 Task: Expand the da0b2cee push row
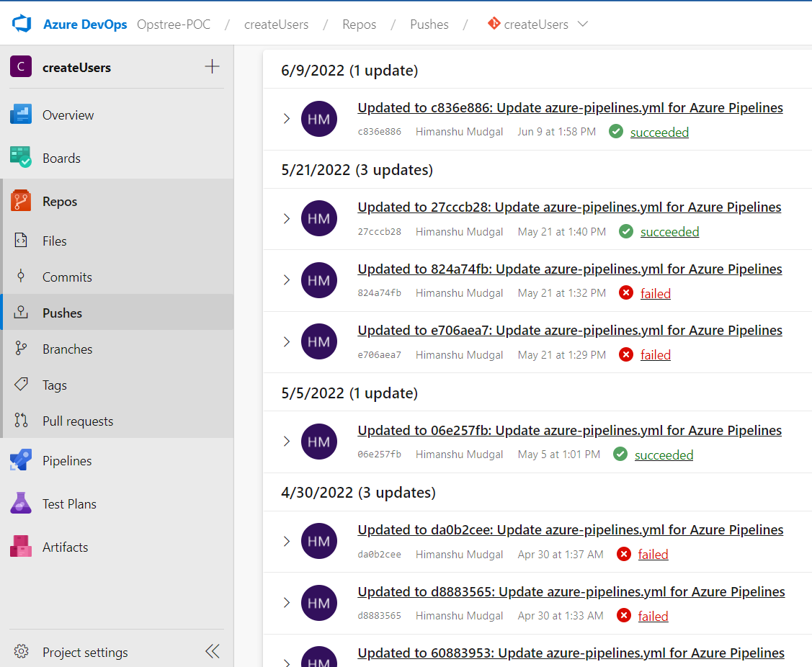coord(286,541)
